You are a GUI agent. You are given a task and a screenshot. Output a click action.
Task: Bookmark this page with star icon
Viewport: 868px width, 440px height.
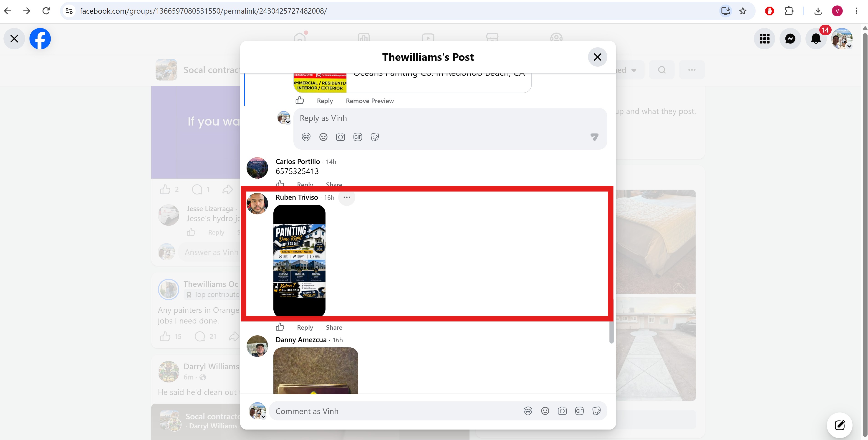743,11
